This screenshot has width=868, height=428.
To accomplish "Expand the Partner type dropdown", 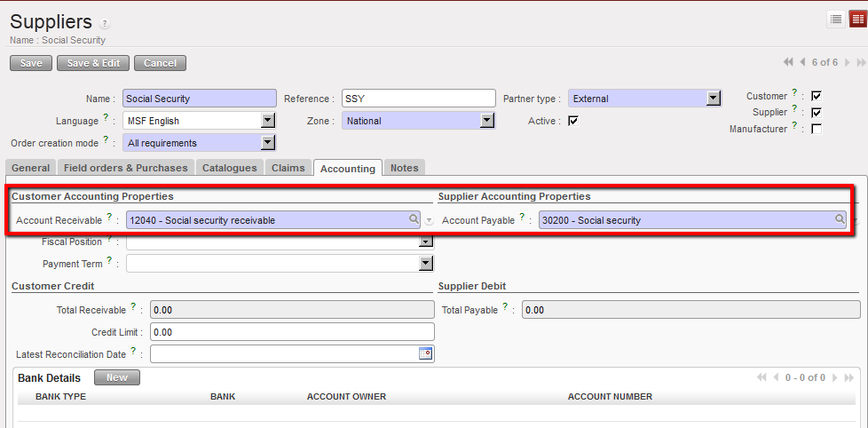I will click(713, 99).
